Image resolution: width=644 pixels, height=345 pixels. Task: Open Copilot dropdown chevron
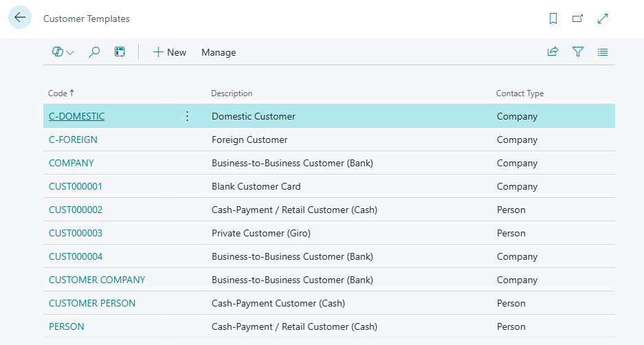[x=70, y=52]
